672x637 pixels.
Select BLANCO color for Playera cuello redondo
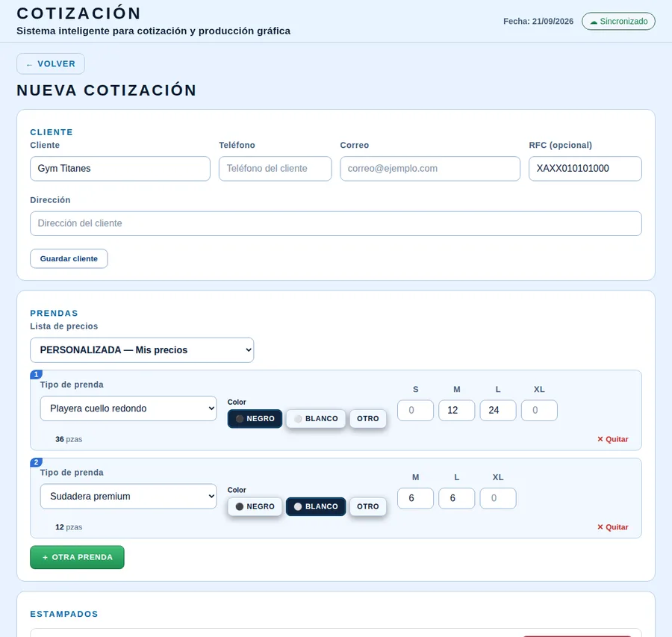316,419
